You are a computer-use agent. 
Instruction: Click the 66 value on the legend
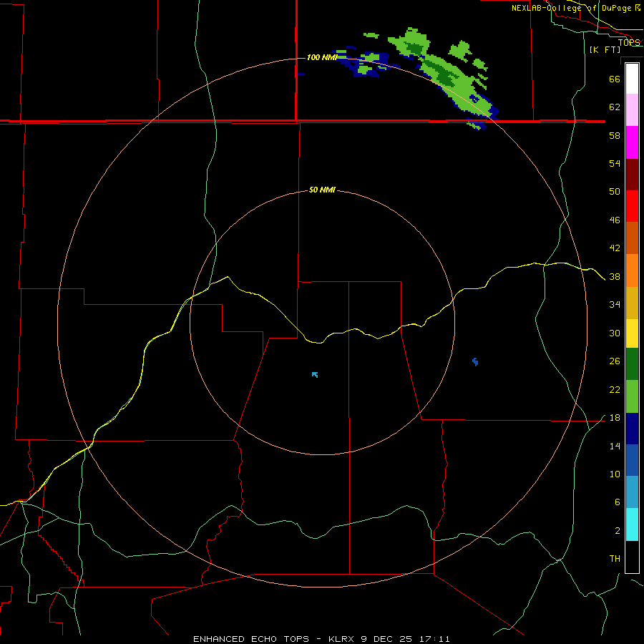(x=615, y=79)
